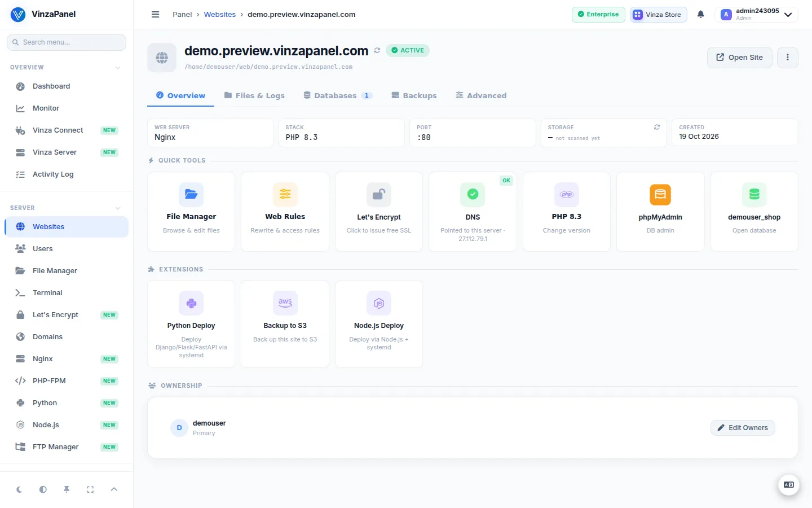Open PHP 8.3 change version card
This screenshot has width=812, height=508.
[567, 212]
